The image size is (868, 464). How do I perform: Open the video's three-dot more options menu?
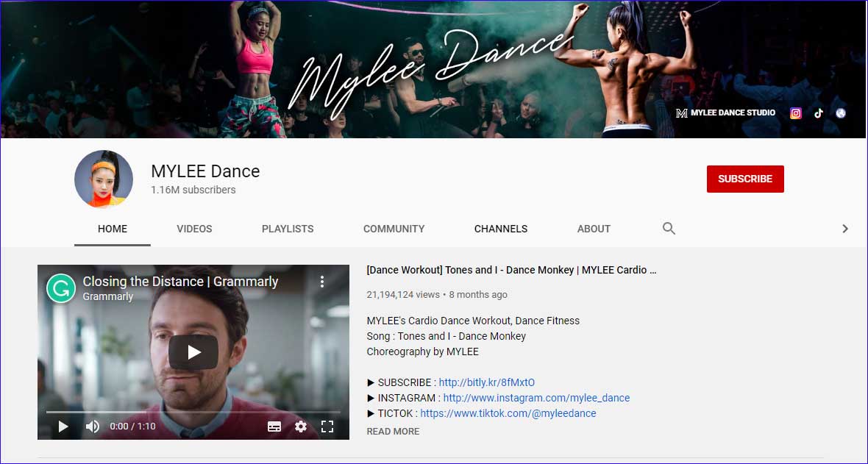click(x=322, y=282)
